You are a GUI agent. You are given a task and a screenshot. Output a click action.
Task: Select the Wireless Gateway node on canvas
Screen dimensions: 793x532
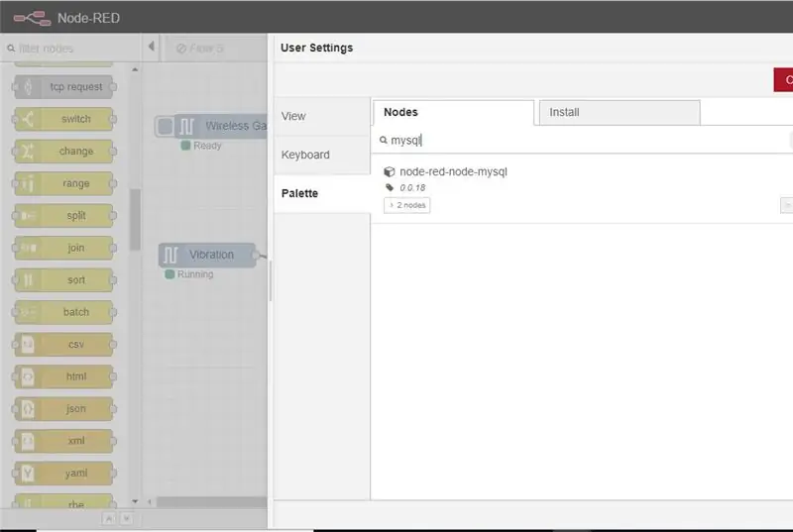(220, 126)
